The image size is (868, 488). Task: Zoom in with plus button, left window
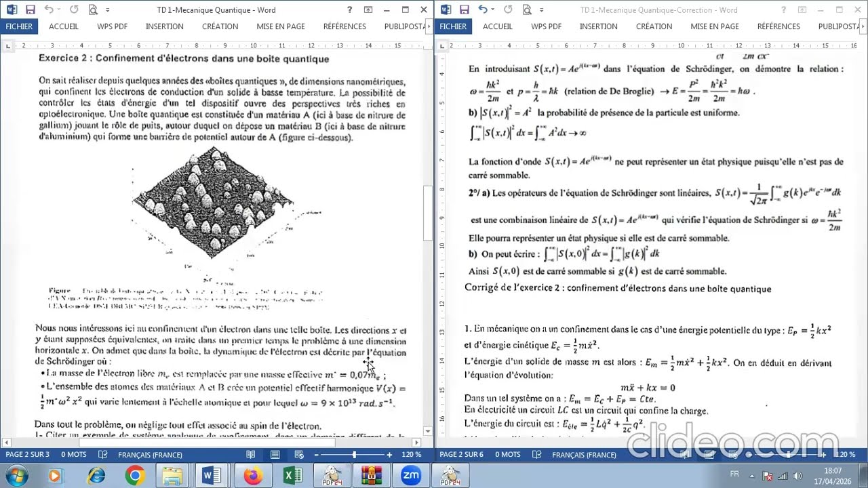(x=389, y=455)
